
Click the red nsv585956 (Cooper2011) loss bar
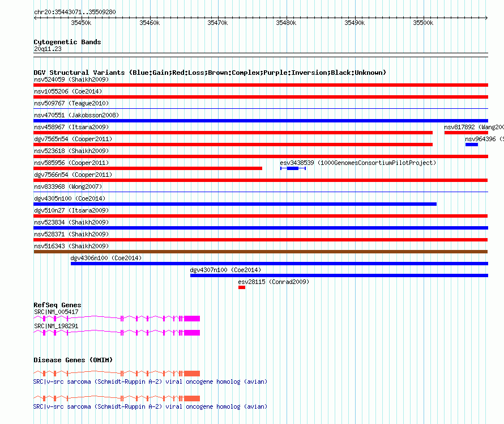(x=148, y=168)
